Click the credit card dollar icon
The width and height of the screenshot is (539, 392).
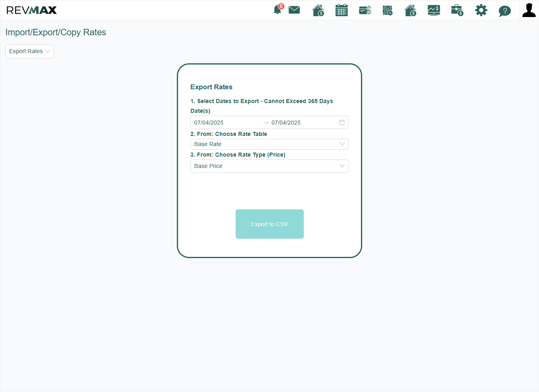pos(365,10)
